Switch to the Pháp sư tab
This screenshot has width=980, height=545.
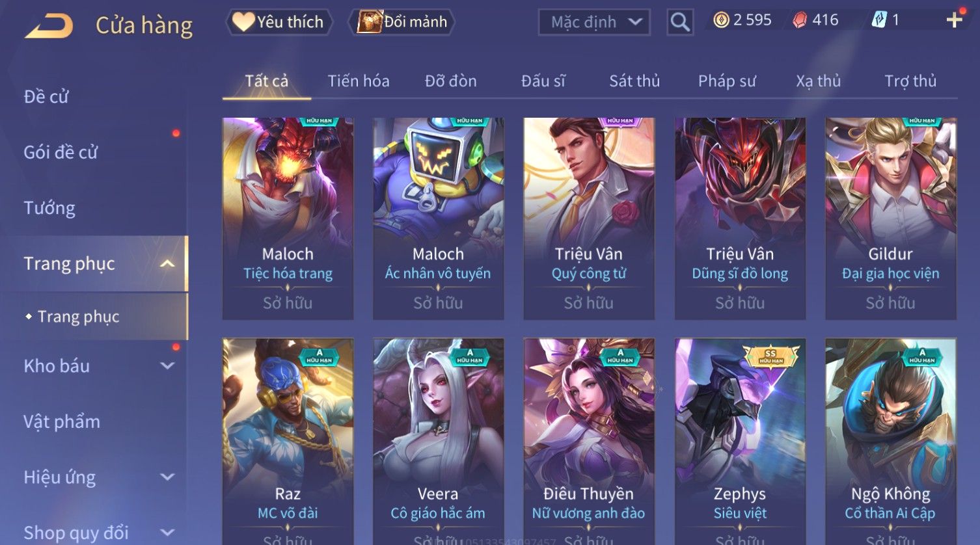[727, 81]
